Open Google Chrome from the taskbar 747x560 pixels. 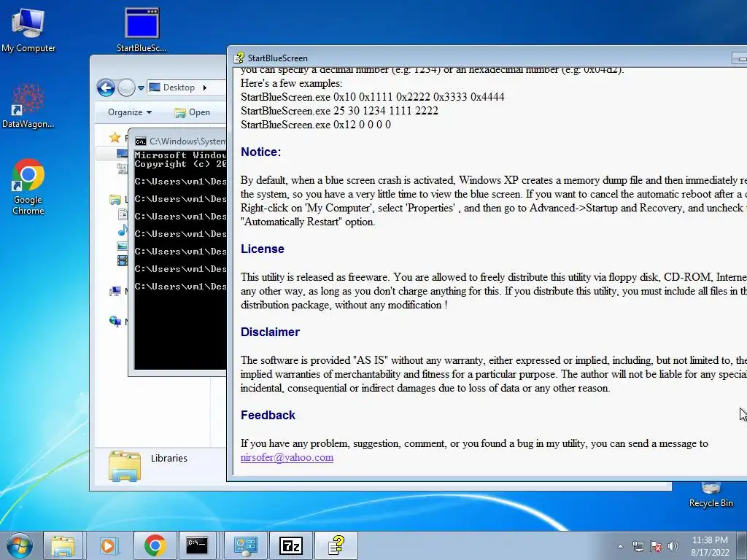155,545
